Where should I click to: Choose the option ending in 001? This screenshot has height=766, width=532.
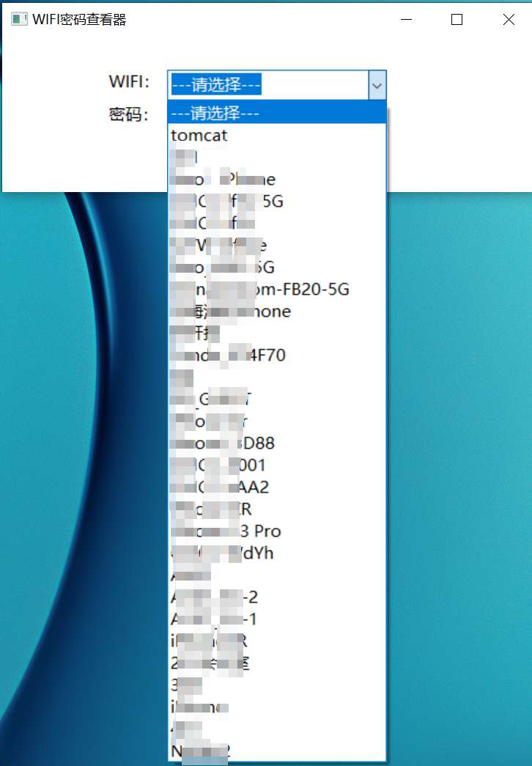click(x=277, y=465)
